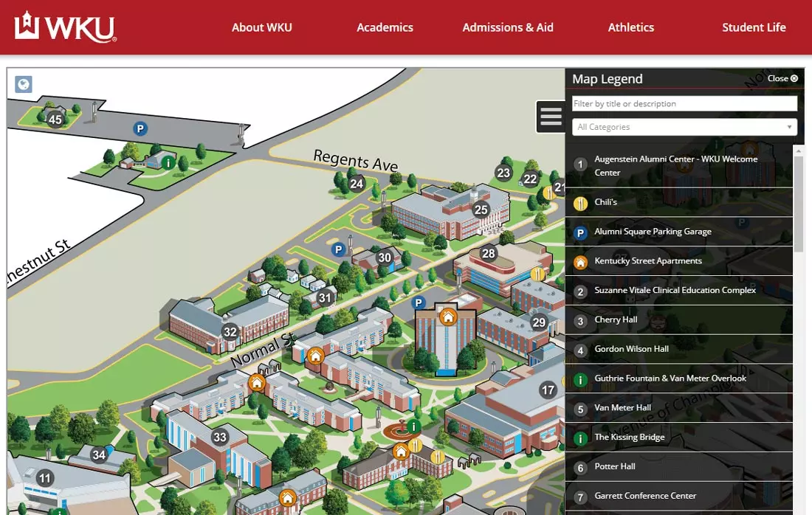The image size is (812, 515).
Task: Select Cherry Hall from the legend list
Action: coord(615,319)
